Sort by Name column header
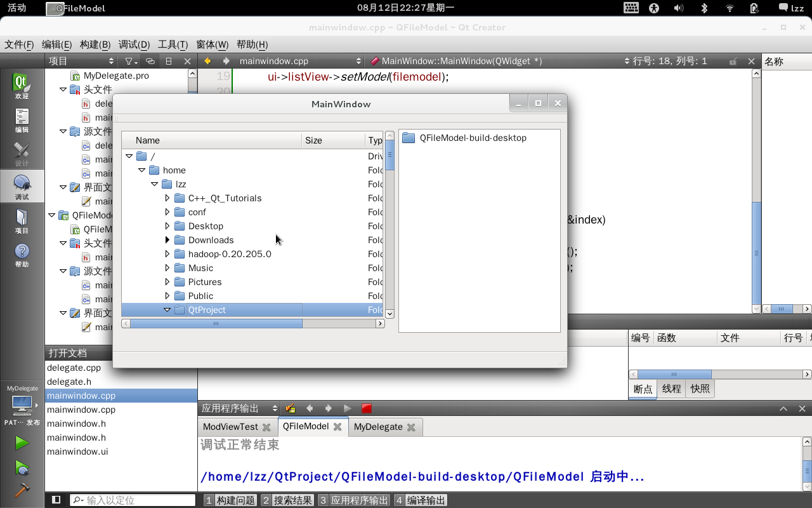This screenshot has width=812, height=508. 211,140
